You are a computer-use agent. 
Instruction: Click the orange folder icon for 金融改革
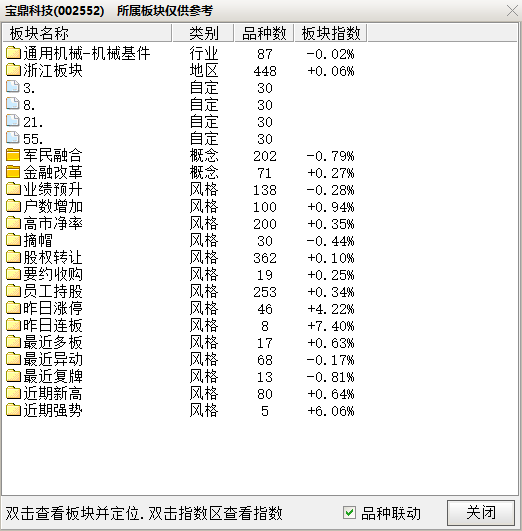coord(14,172)
